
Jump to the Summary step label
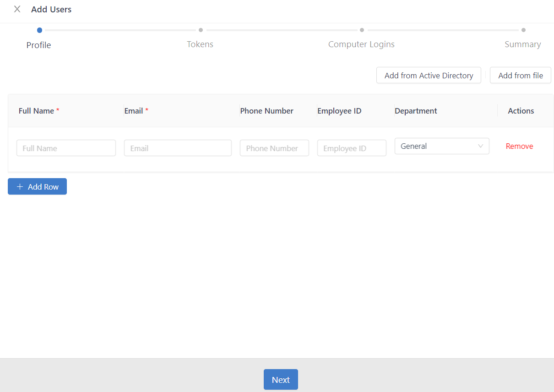tap(522, 44)
